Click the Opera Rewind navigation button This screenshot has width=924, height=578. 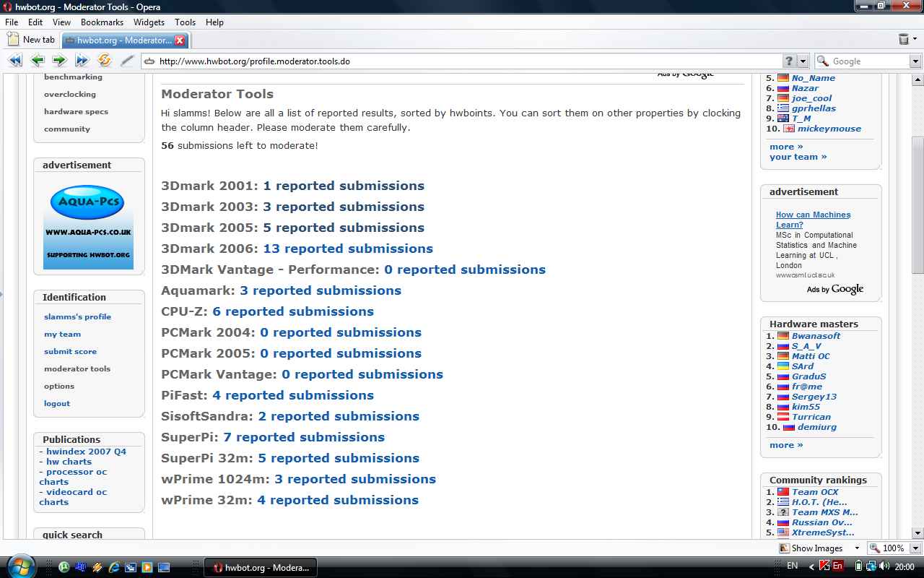pyautogui.click(x=14, y=61)
